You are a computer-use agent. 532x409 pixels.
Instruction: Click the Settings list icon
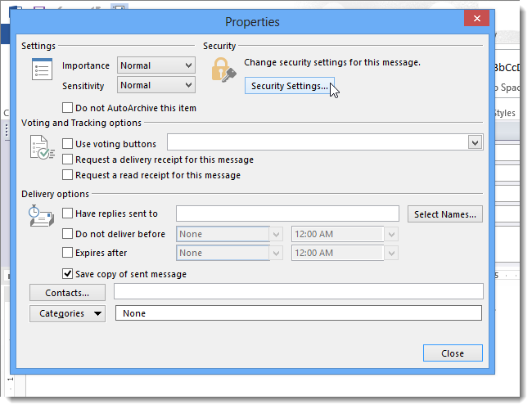(x=42, y=70)
